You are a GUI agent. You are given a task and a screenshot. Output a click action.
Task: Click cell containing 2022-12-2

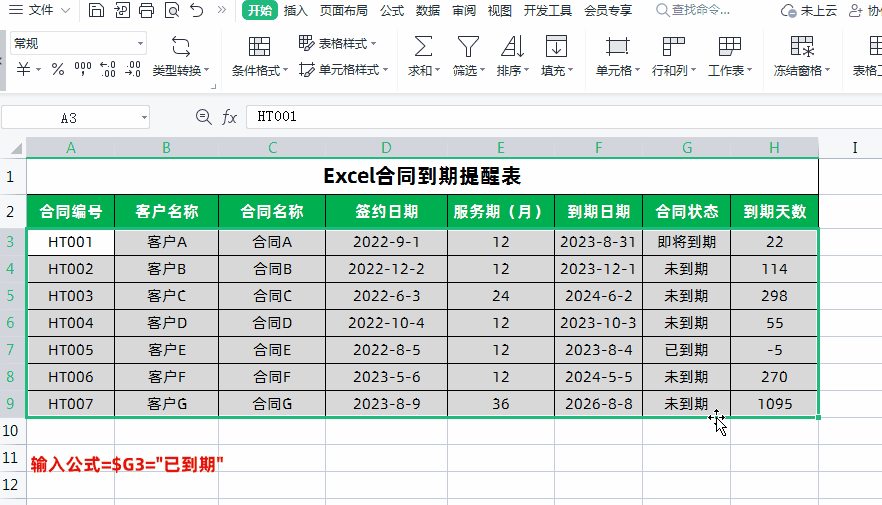(386, 269)
